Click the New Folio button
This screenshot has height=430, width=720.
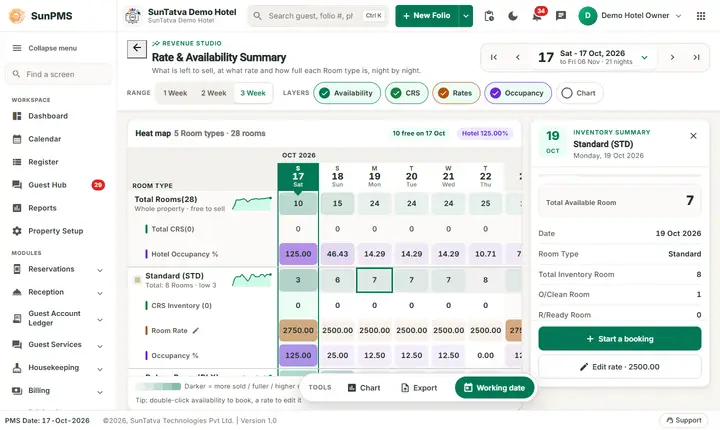427,16
